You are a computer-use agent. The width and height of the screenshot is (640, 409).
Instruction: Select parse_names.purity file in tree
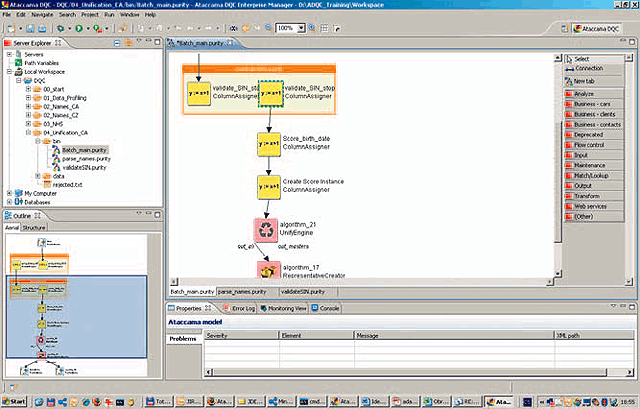(86, 159)
